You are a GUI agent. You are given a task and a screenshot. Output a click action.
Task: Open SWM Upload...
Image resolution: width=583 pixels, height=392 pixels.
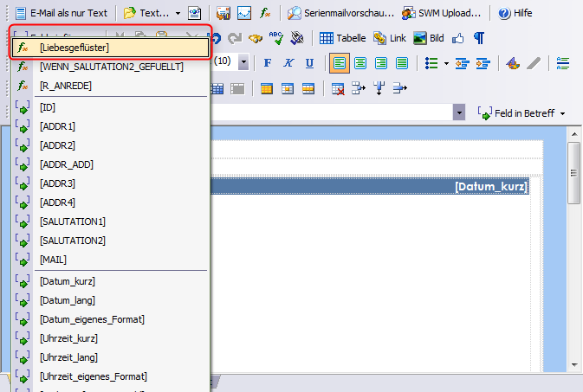[x=441, y=13]
